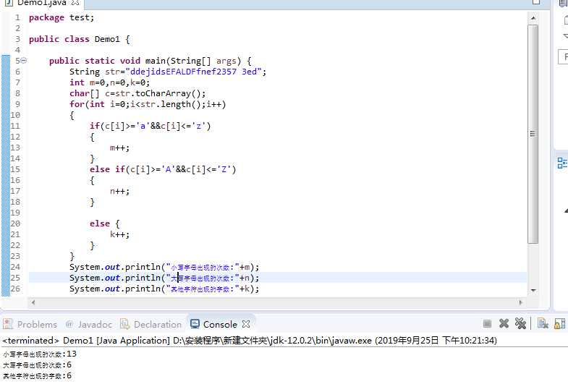Collapse the main method fold marker on line 5
Image resolution: width=568 pixels, height=392 pixels.
point(24,61)
